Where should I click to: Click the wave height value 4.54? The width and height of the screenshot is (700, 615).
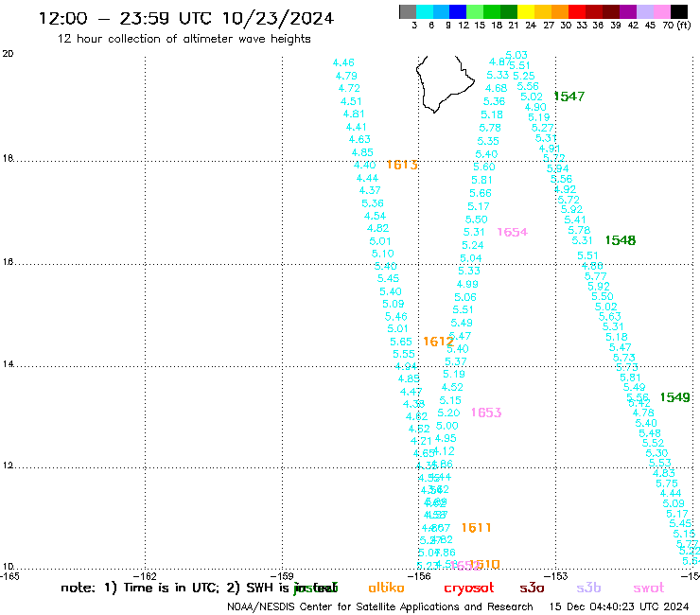pos(375,216)
